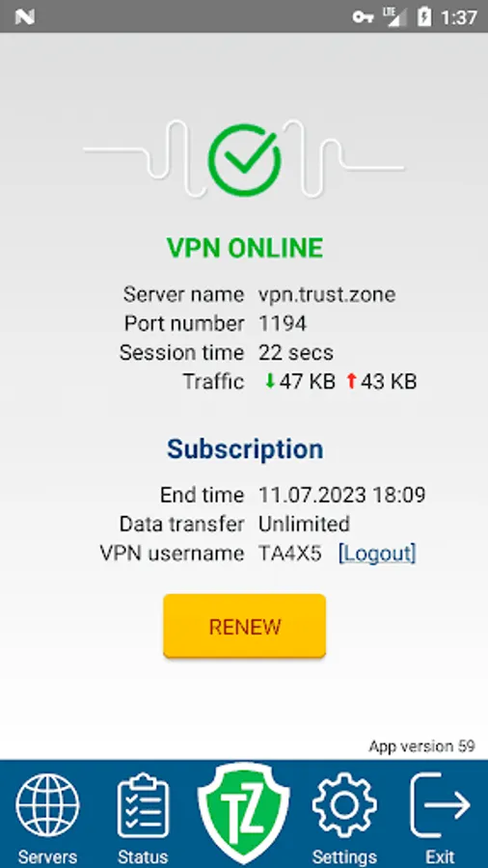Open the Servers globe icon
The width and height of the screenshot is (488, 868).
(47, 805)
